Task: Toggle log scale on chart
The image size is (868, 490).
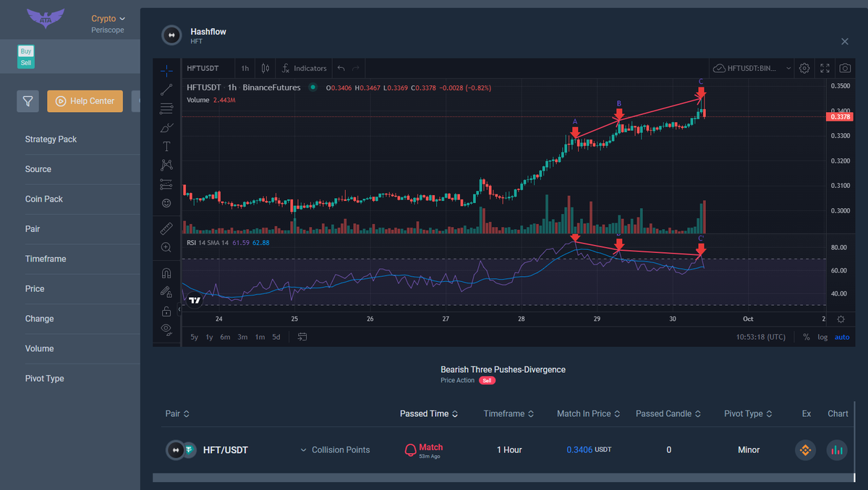Action: [x=822, y=338]
